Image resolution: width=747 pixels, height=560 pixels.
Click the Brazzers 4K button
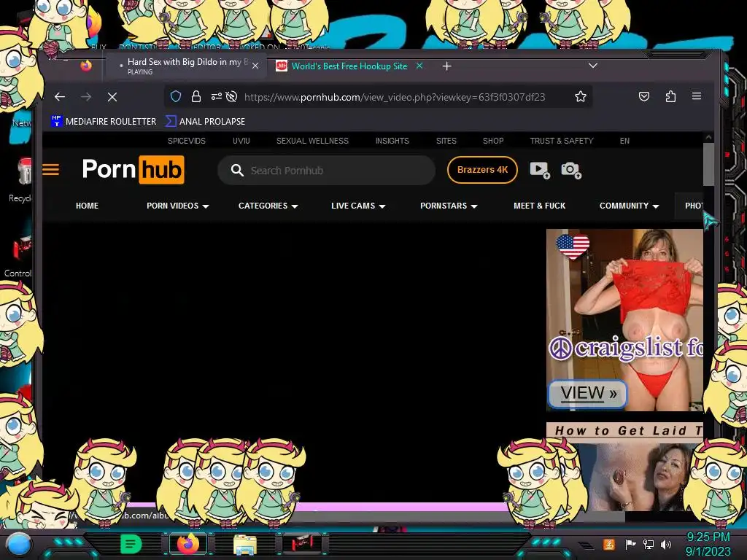tap(482, 169)
